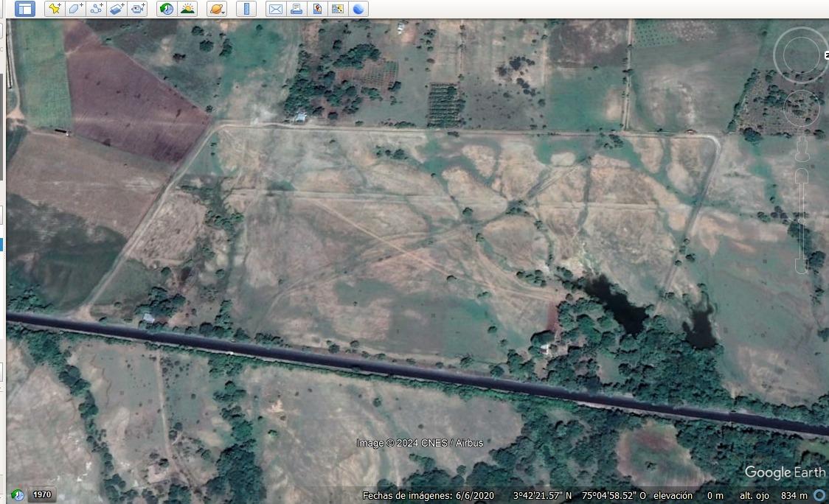
Task: Add an image overlay
Action: (117, 9)
